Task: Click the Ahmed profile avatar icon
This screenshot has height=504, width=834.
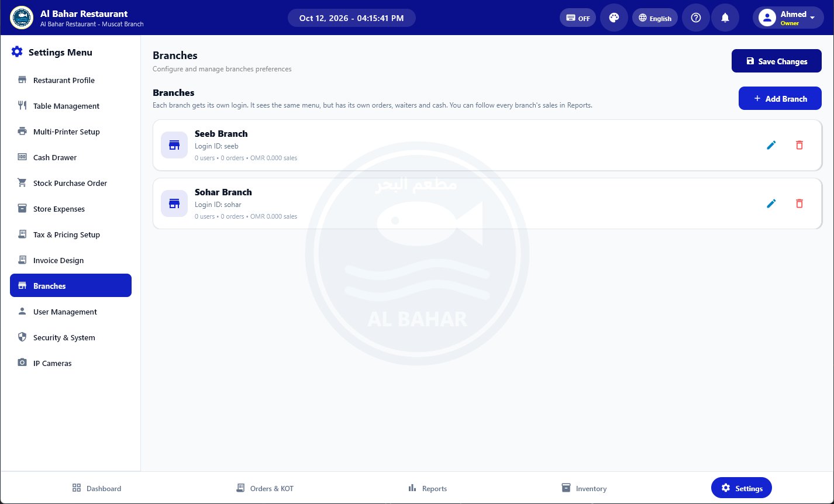Action: coord(767,18)
